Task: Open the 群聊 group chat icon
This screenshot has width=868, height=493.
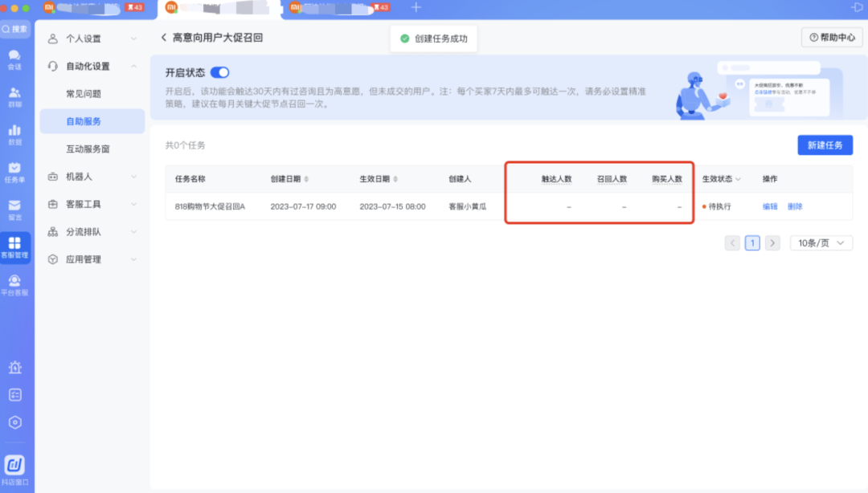Action: 14,96
